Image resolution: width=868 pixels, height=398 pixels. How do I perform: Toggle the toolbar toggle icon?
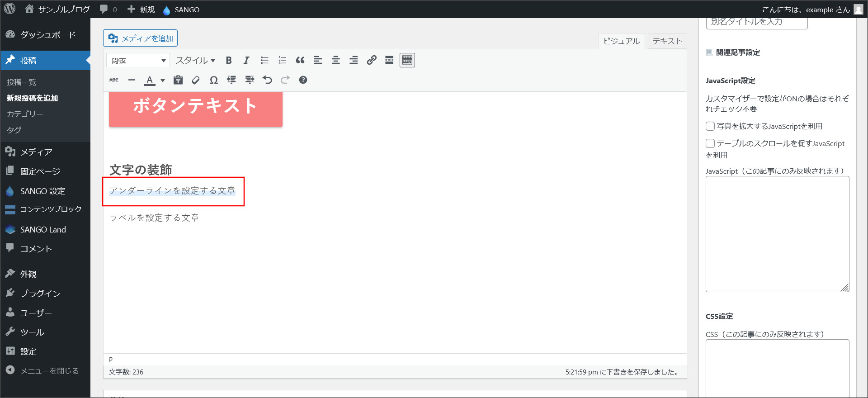coord(407,60)
